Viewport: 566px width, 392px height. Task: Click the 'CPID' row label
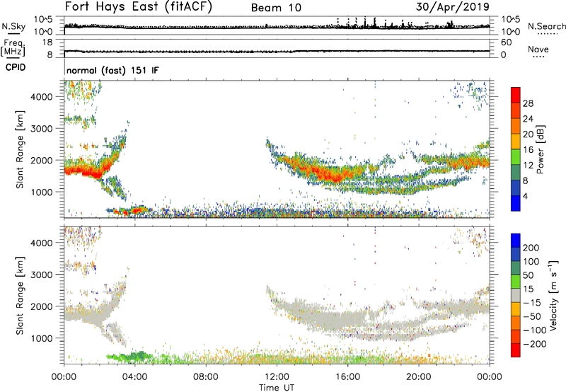click(x=16, y=67)
